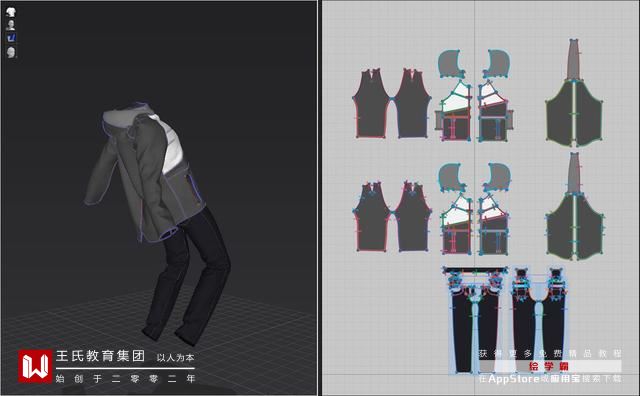The height and width of the screenshot is (396, 640).
Task: Select the bottom-row left sleeve pattern piece
Action: 371,216
